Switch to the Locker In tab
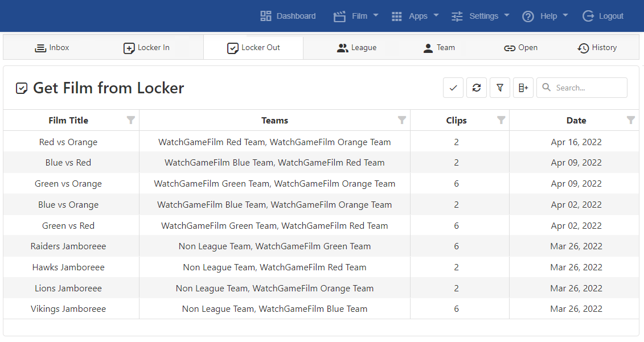The width and height of the screenshot is (644, 342). 146,48
